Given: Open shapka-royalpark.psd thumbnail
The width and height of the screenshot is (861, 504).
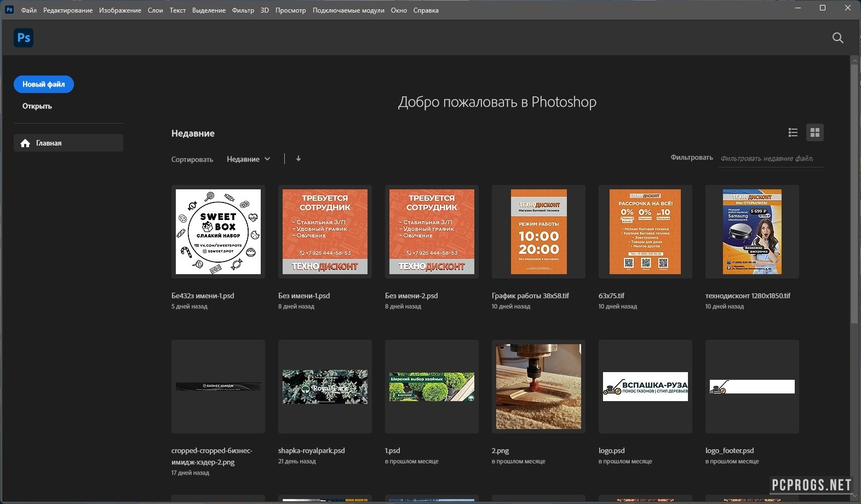Looking at the screenshot, I should (x=325, y=387).
